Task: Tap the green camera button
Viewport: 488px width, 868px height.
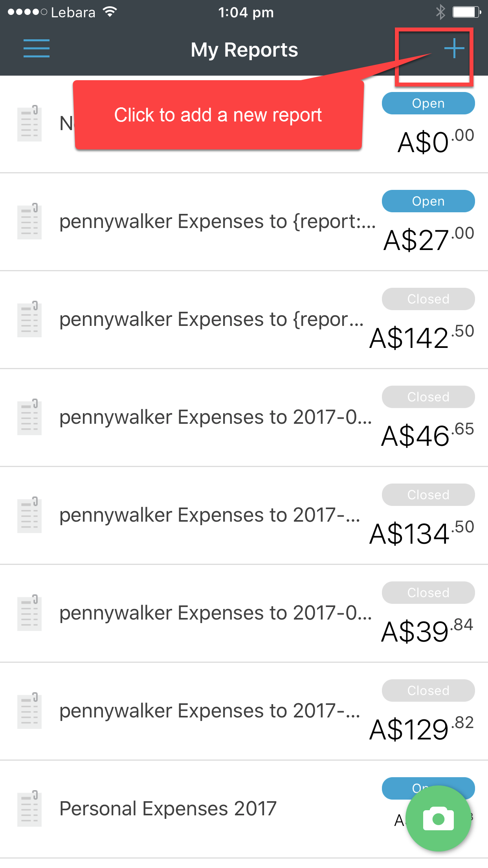Action: (x=438, y=819)
